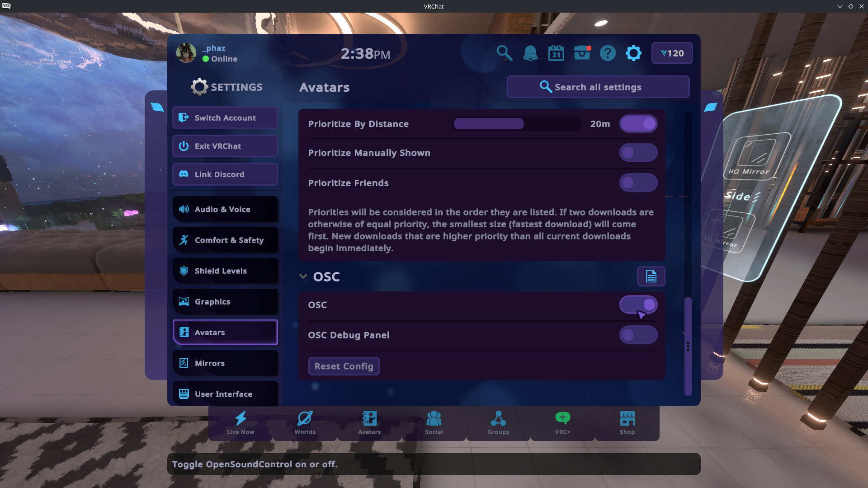Open notifications bell icon
Viewport: 868px width, 488px height.
coord(530,53)
